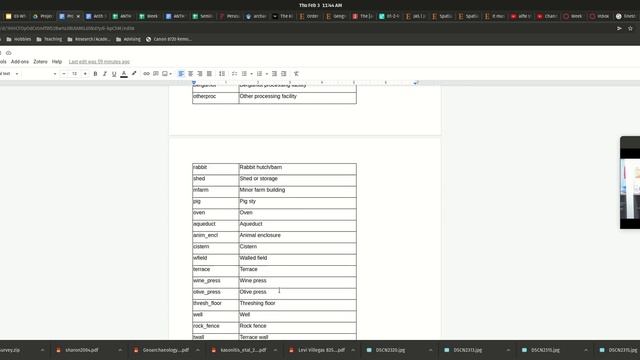
Task: Click the floating video thumbnail window
Action: click(x=630, y=183)
